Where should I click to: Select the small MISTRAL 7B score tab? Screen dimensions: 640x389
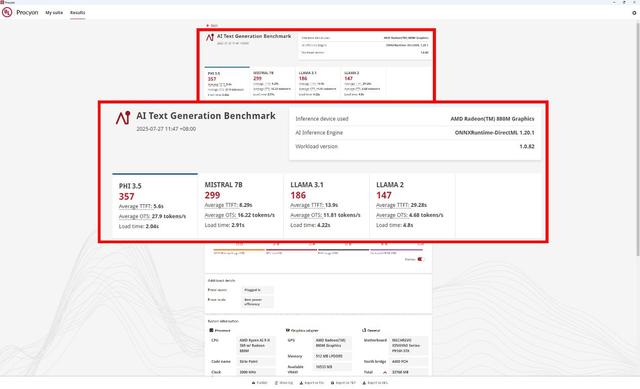[272, 82]
